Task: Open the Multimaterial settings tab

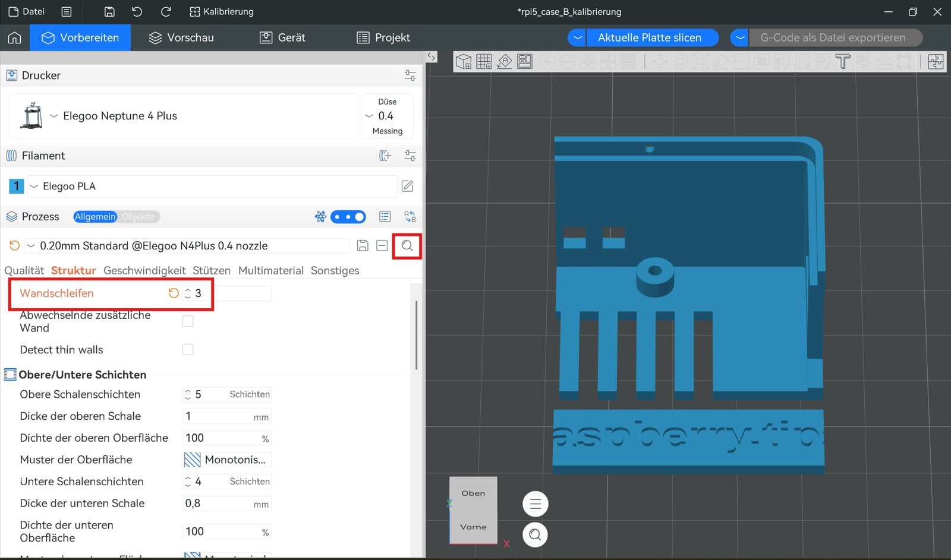Action: tap(271, 270)
